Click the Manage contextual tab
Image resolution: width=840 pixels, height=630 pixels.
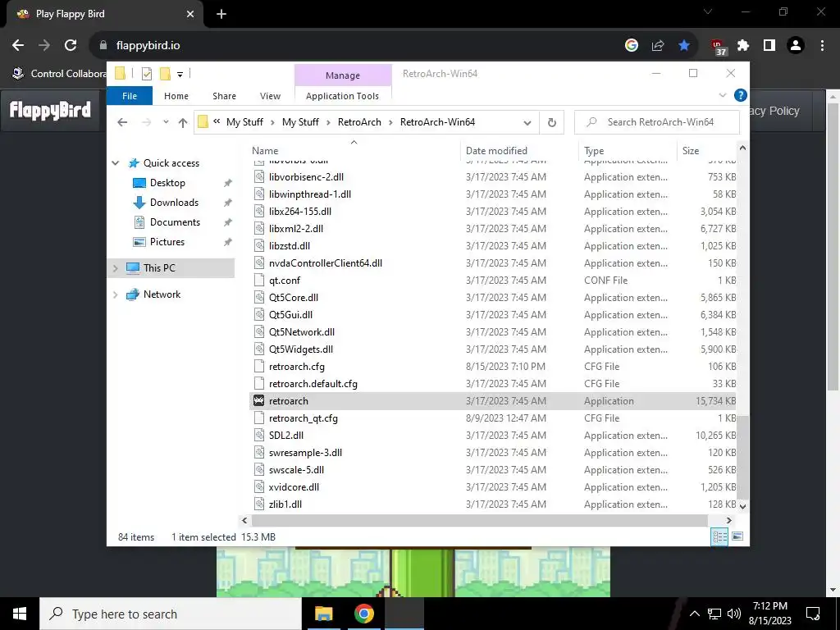coord(343,75)
